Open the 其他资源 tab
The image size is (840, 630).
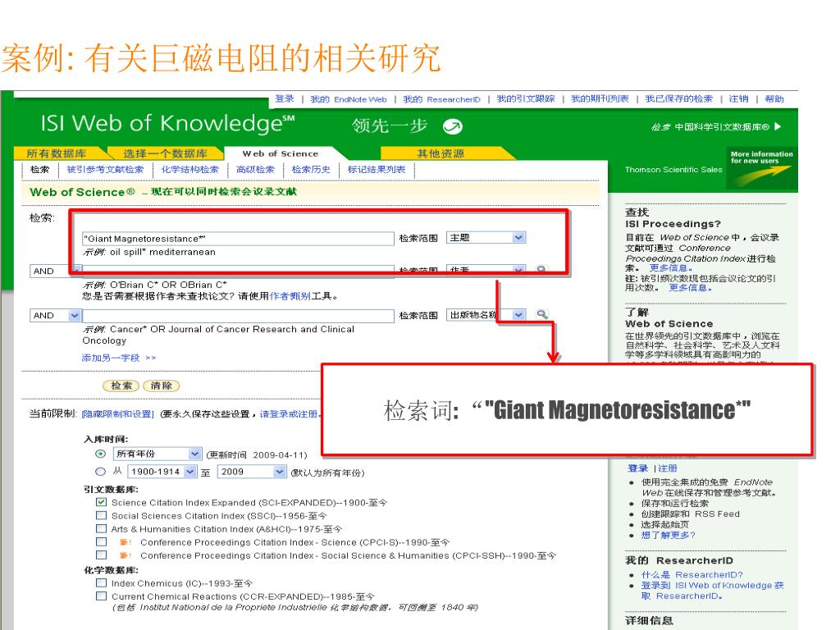[x=441, y=153]
